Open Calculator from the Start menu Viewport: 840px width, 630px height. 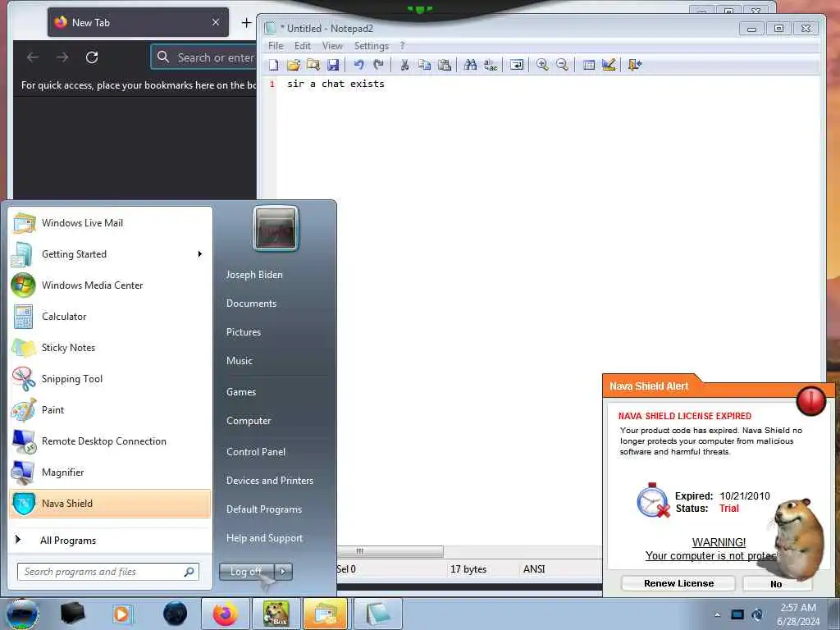tap(111, 316)
